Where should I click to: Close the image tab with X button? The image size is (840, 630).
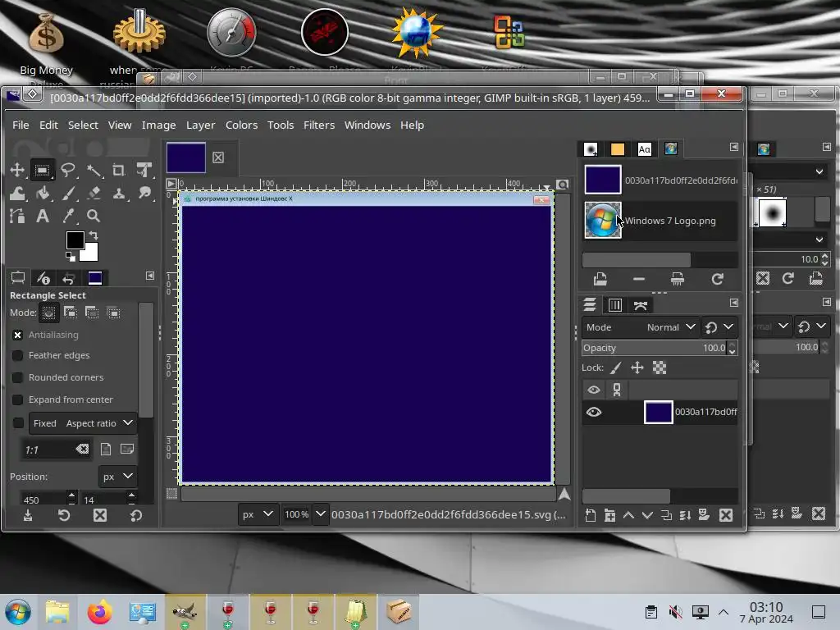218,157
